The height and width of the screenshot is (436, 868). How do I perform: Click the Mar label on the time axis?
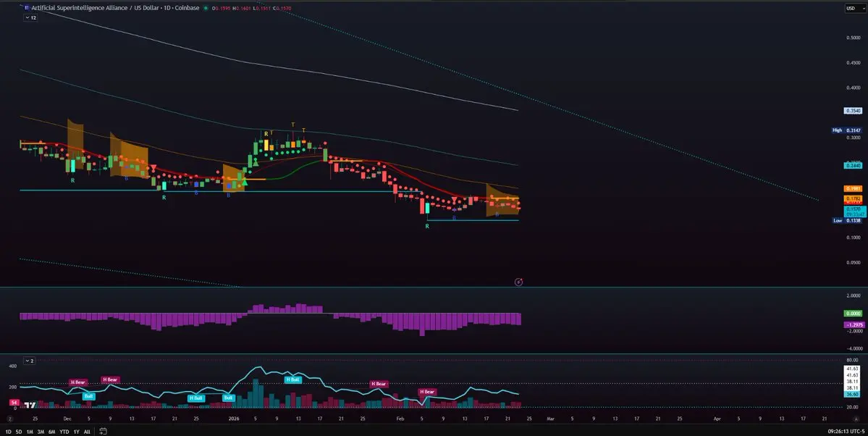550,419
